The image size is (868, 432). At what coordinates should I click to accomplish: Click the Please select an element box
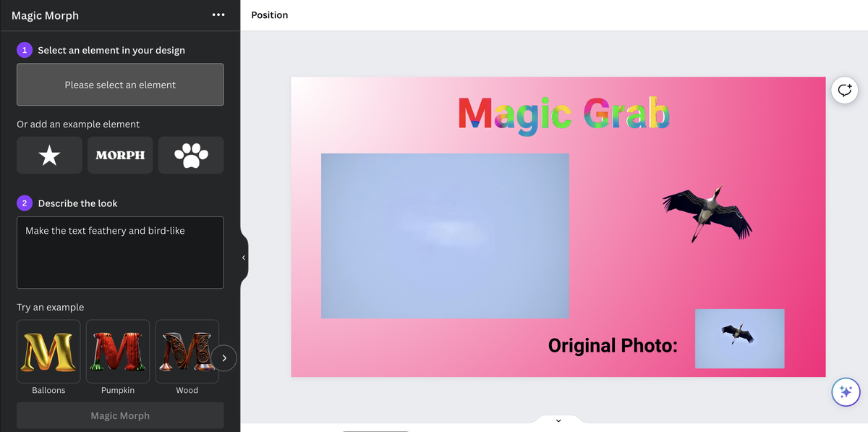120,85
